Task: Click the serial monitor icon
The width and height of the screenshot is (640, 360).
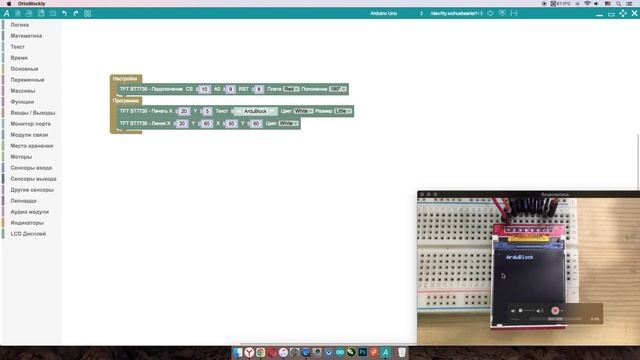Action: (x=502, y=13)
